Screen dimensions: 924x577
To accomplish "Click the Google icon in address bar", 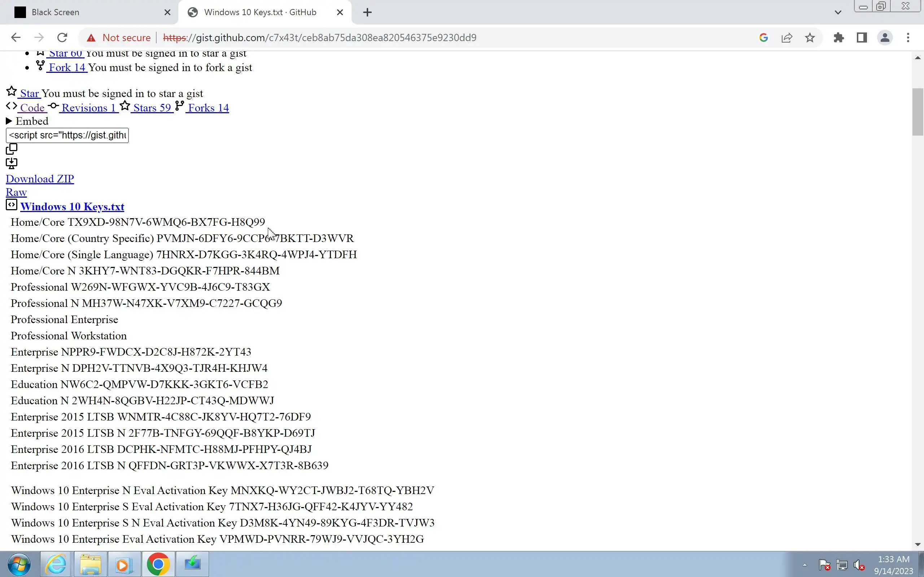I will (x=764, y=38).
